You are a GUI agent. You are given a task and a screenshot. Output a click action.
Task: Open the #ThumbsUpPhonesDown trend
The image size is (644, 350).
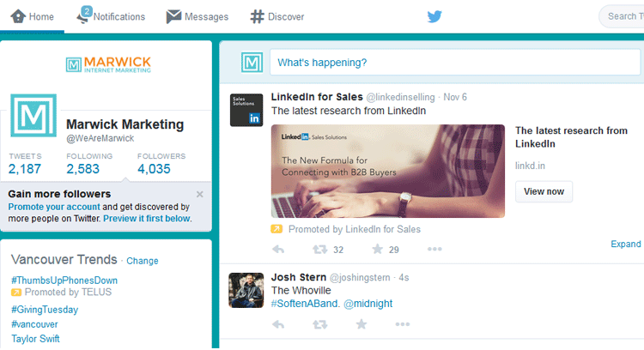click(x=64, y=281)
